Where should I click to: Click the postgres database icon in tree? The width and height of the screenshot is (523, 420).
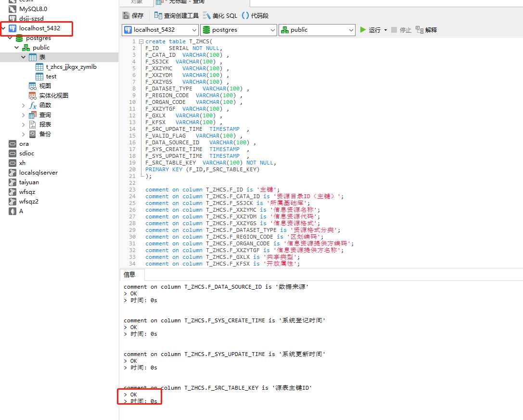pos(19,38)
